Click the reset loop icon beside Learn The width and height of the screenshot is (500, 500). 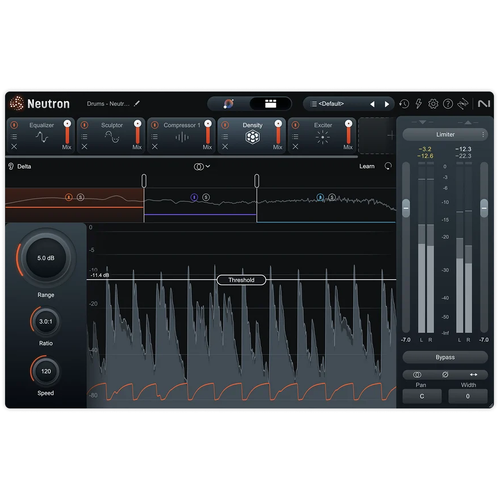(x=388, y=166)
